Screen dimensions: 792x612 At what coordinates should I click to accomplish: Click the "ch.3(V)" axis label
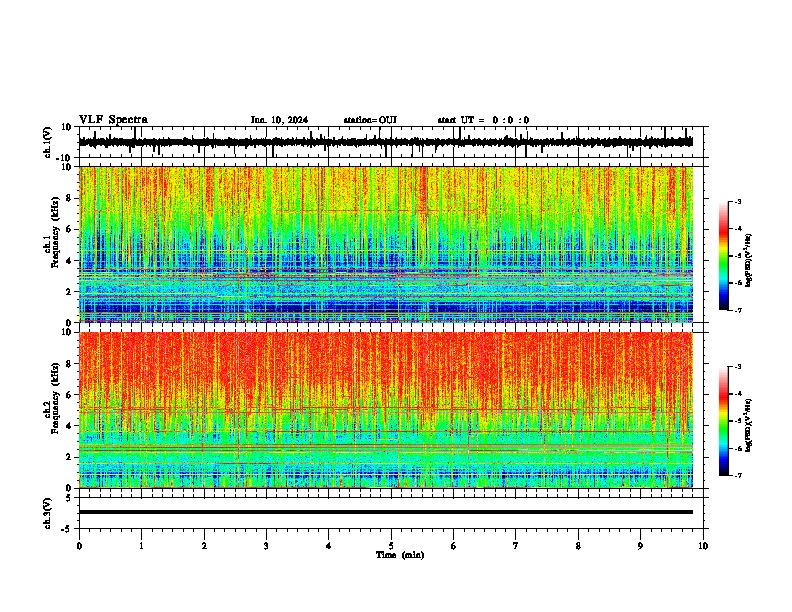click(x=48, y=513)
